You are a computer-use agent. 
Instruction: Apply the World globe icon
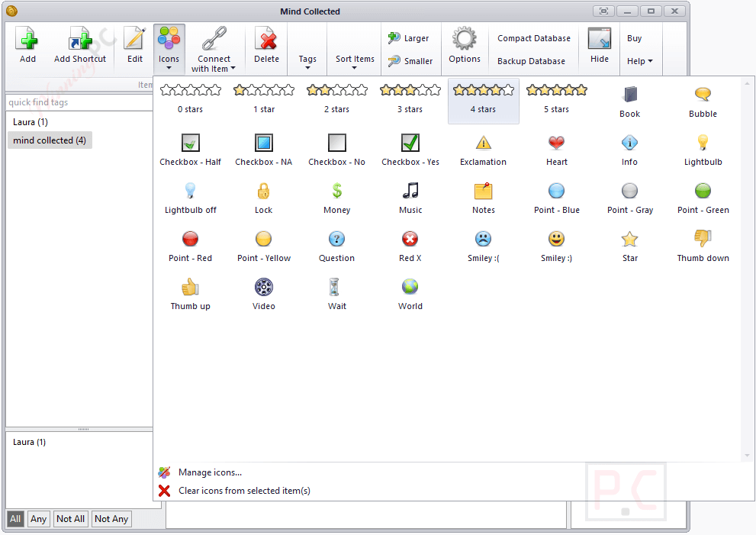410,295
